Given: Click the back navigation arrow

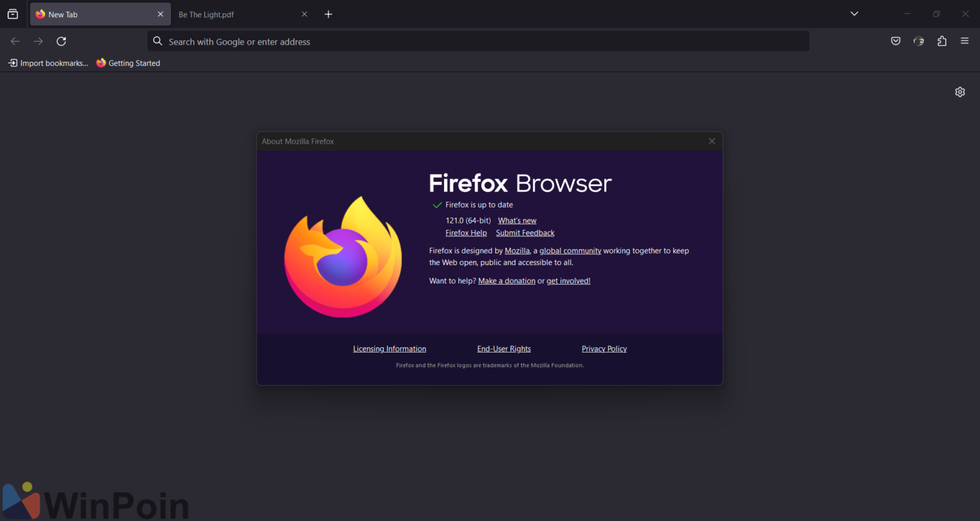Looking at the screenshot, I should coord(15,41).
